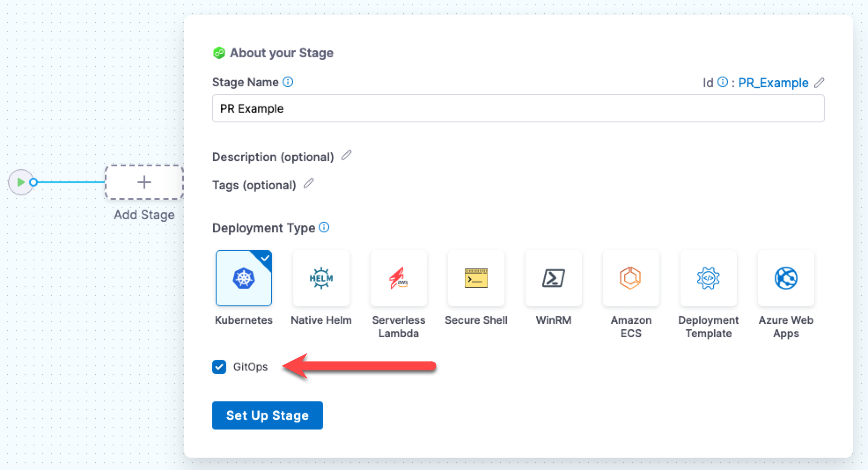
Task: Select the Native Helm deployment type
Action: coord(321,278)
